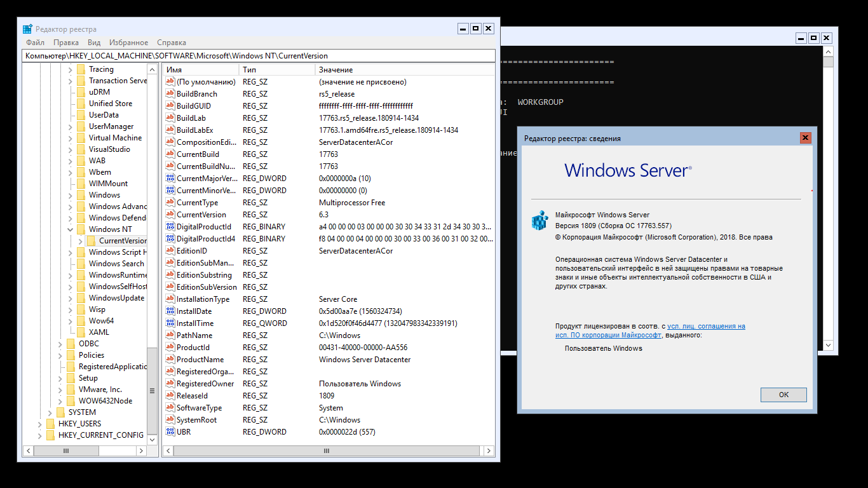
Task: Open the Справка menu
Action: [x=172, y=43]
